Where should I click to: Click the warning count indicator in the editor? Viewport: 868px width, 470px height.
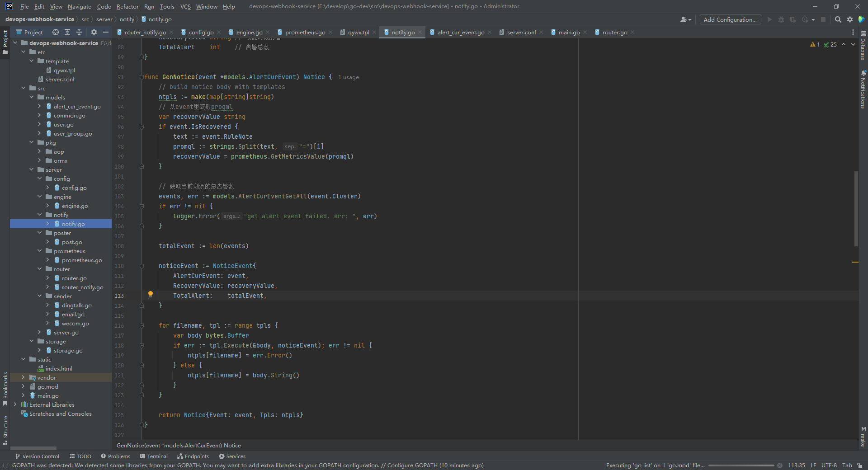pyautogui.click(x=815, y=44)
